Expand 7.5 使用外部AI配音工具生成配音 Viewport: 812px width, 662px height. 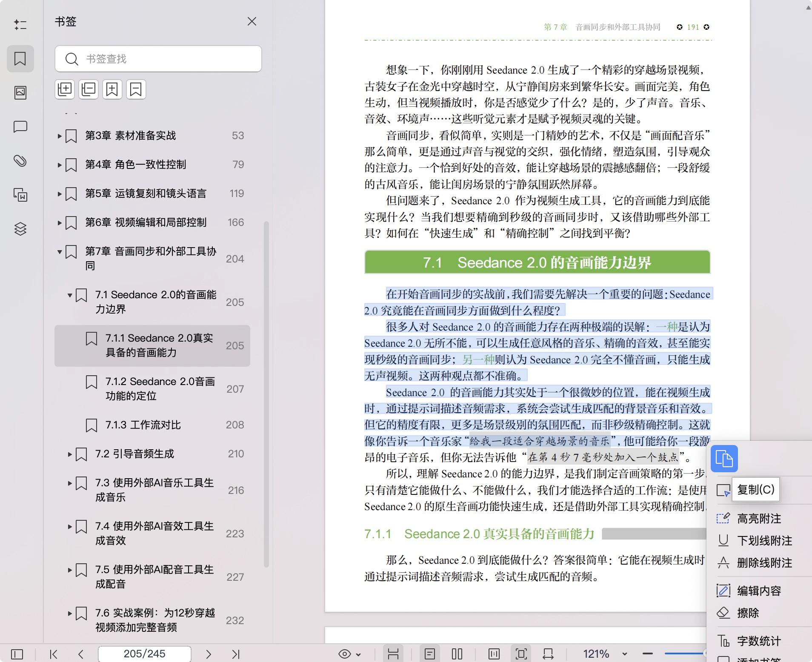click(x=70, y=570)
